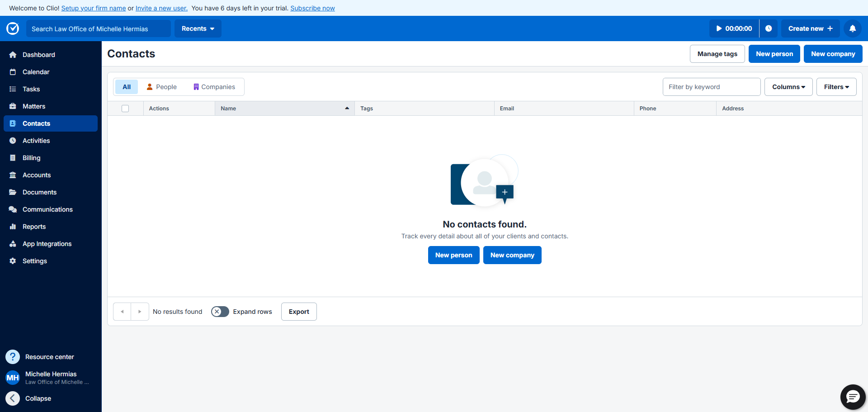Check the select-all contacts checkbox
This screenshot has height=412, width=868.
(x=125, y=109)
